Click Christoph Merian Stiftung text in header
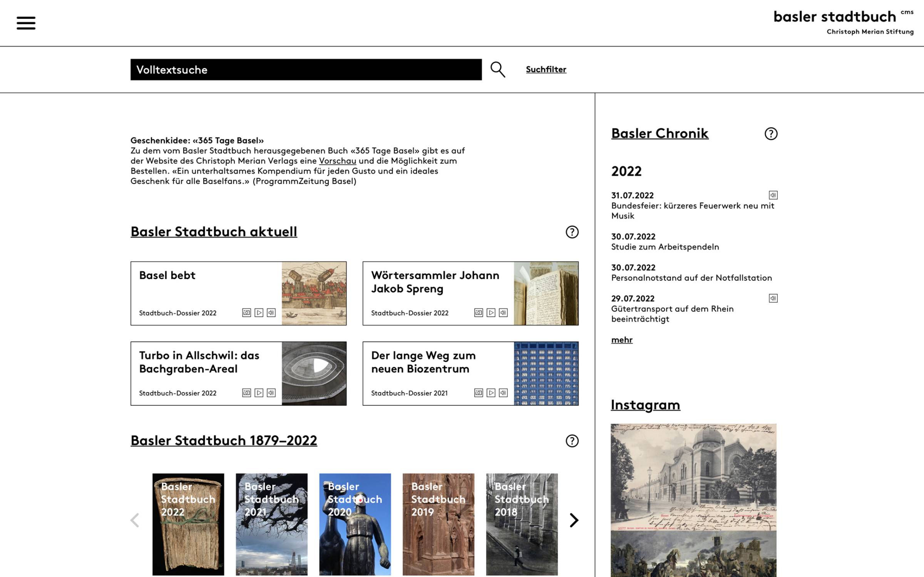924x577 pixels. (x=870, y=32)
